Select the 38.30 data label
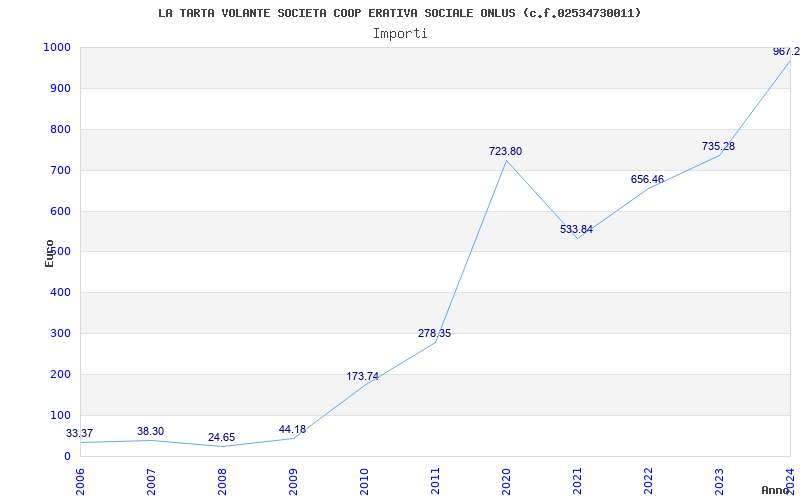 (x=150, y=432)
